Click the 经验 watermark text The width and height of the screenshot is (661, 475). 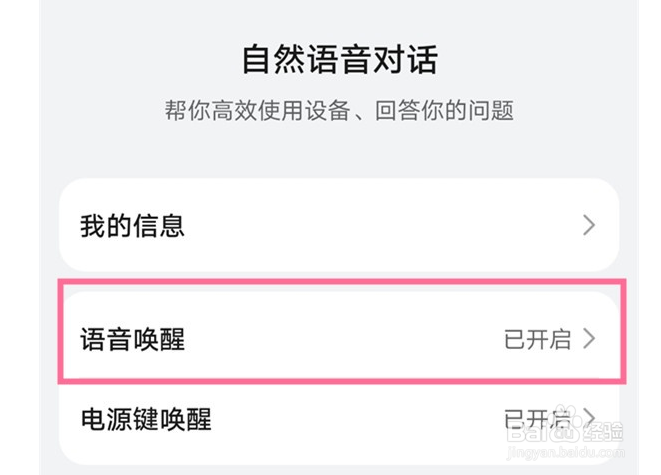click(x=603, y=433)
